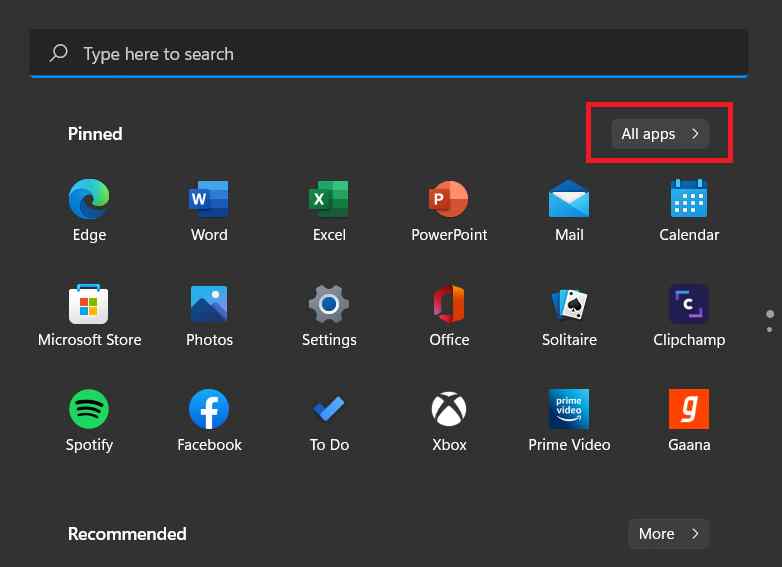Launch Prime Video app icon

click(x=569, y=409)
